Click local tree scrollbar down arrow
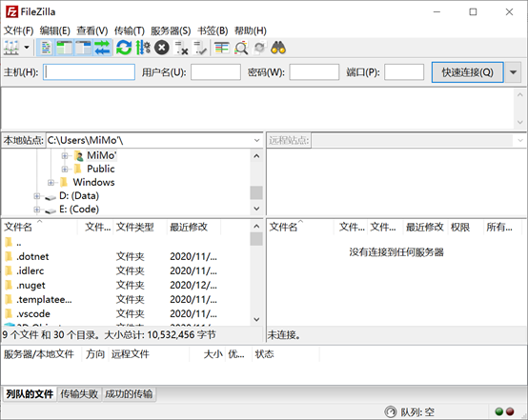The height and width of the screenshot is (420, 528). [256, 209]
